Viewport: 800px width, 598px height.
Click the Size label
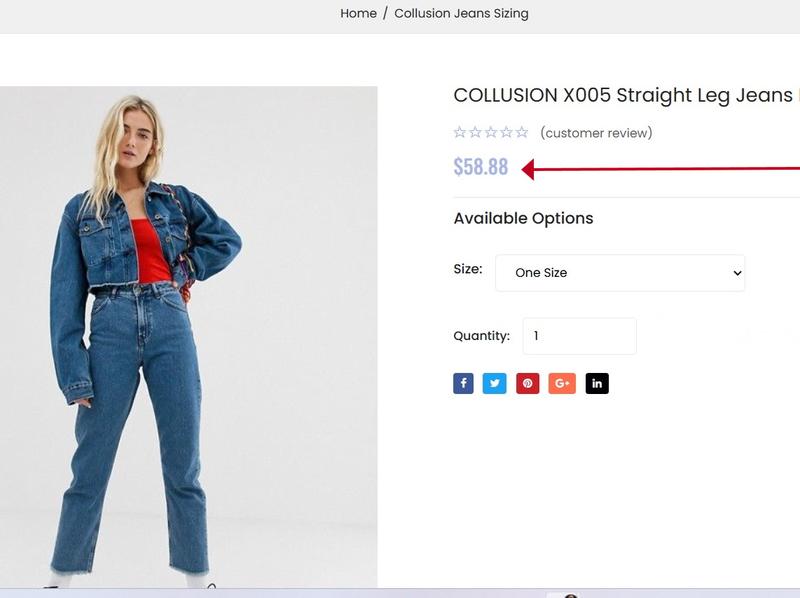point(468,269)
